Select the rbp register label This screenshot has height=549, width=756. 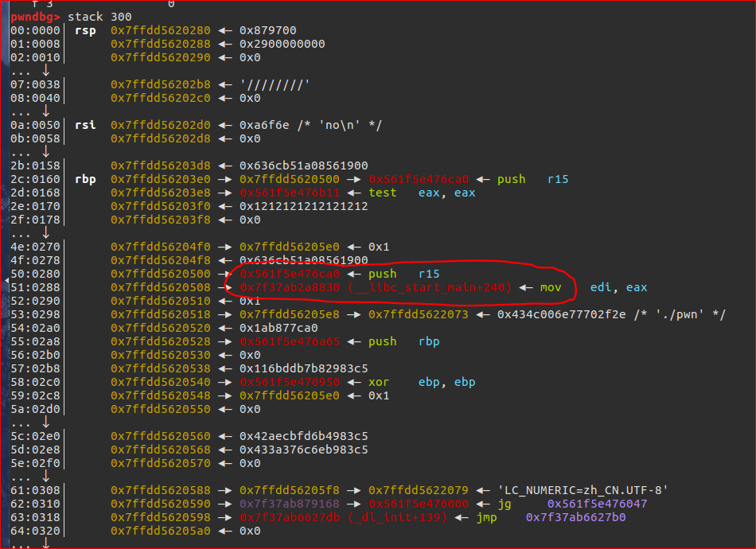pos(85,179)
